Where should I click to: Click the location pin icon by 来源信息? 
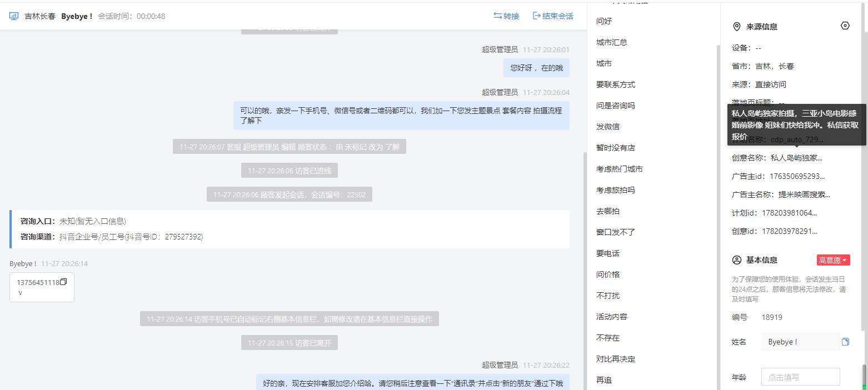[737, 27]
